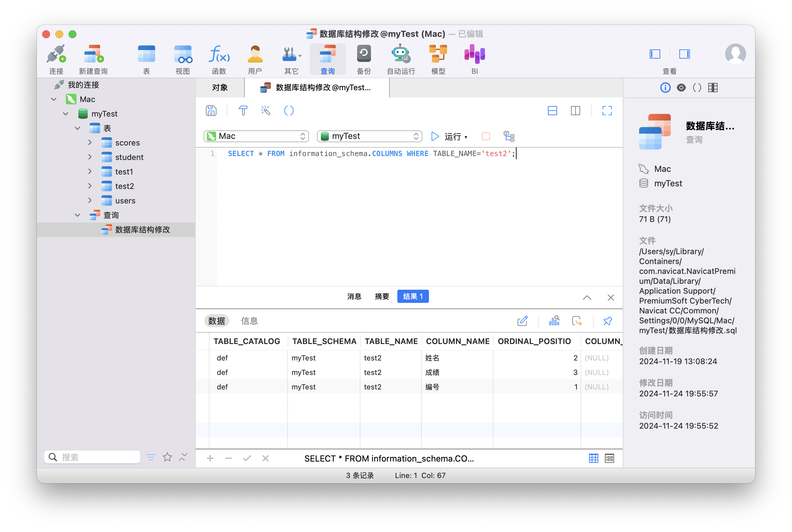Click the explain query plan icon
The height and width of the screenshot is (532, 792).
[509, 136]
